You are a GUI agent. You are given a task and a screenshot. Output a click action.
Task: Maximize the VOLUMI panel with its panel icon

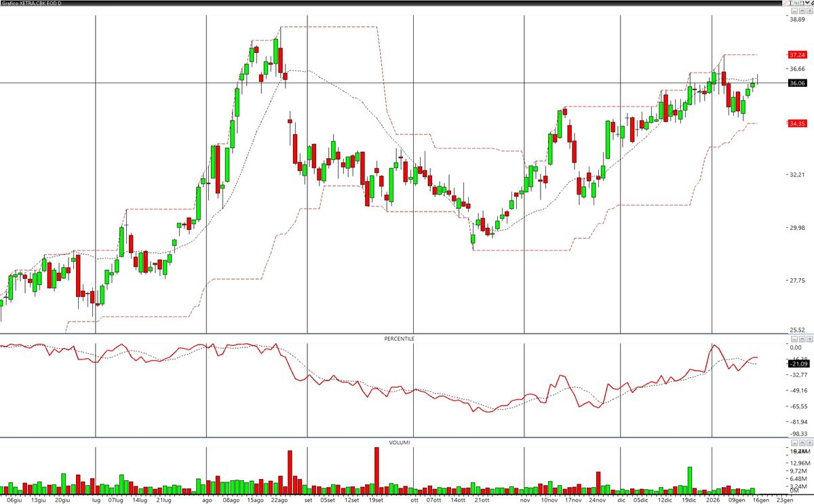pos(802,442)
